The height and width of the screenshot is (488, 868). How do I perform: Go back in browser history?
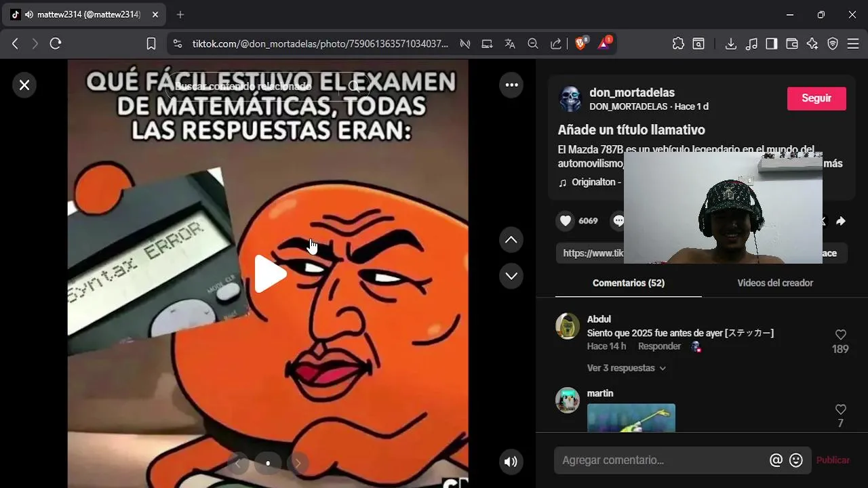15,43
